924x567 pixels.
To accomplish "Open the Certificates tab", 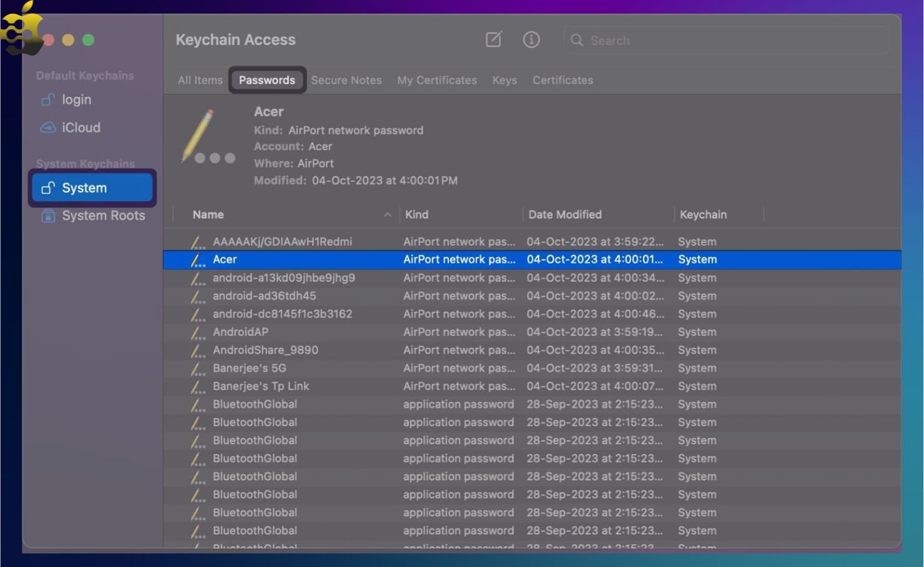I will tap(563, 80).
